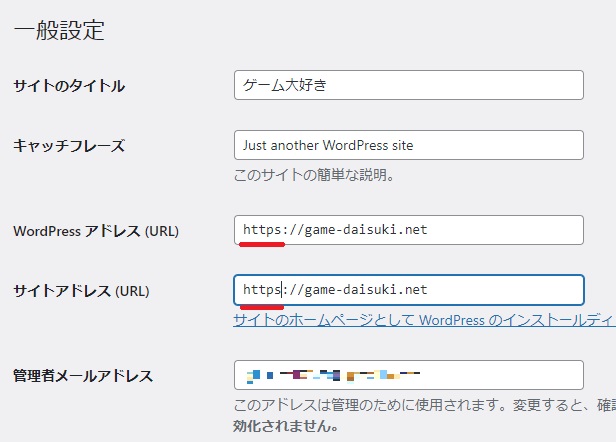This screenshot has height=442, width=616.
Task: Edit the WordPress アドレス (URL) field
Action: click(409, 230)
